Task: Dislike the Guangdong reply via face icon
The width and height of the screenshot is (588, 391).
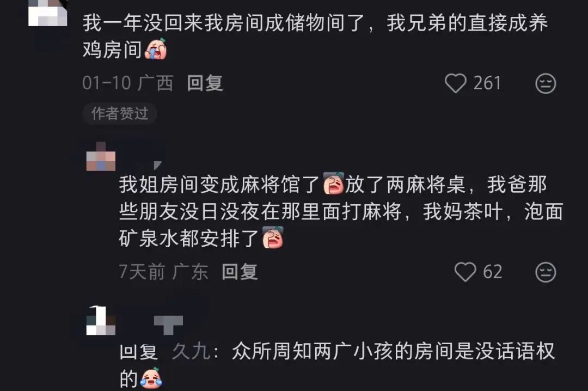Action: pyautogui.click(x=545, y=272)
